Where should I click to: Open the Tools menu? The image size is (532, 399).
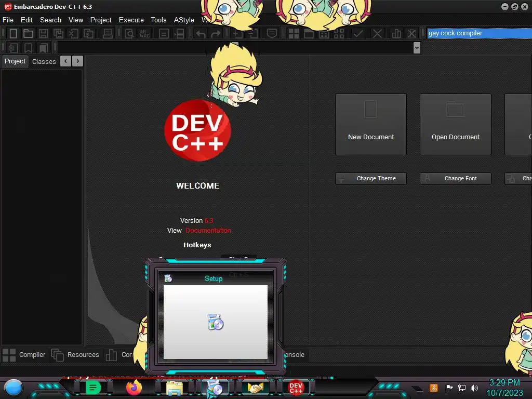point(159,20)
